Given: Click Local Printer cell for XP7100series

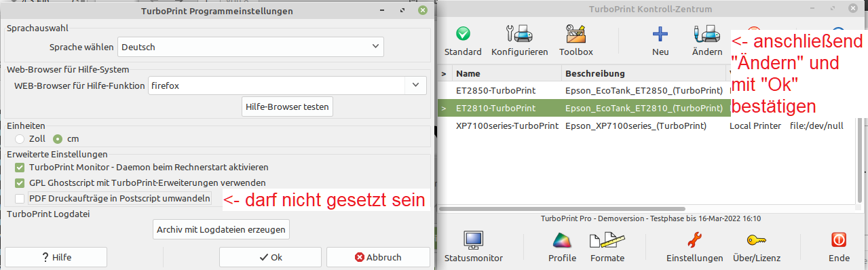Looking at the screenshot, I should click(755, 126).
